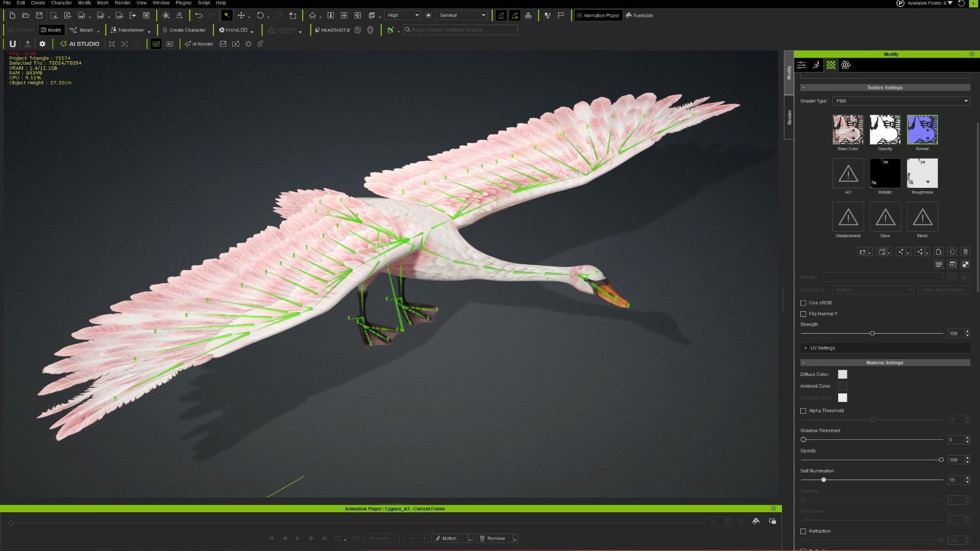Click the Create Character button
The image size is (980, 551).
coord(184,30)
